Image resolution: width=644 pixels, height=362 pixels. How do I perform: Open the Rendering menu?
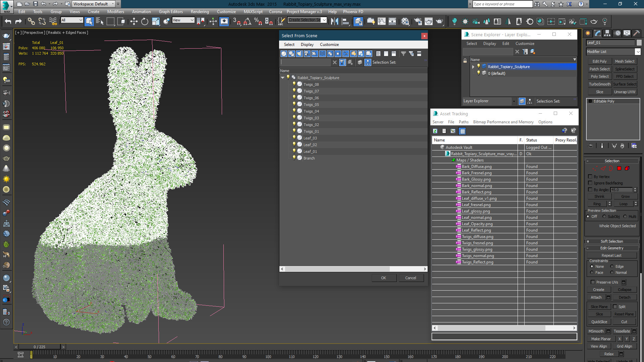click(200, 12)
